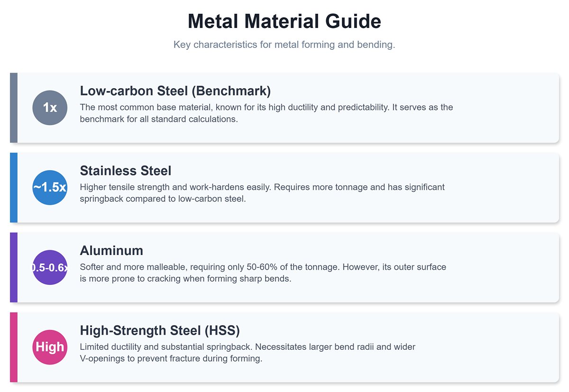Open the Low-carbon Steel (Benchmark) heading

(175, 91)
